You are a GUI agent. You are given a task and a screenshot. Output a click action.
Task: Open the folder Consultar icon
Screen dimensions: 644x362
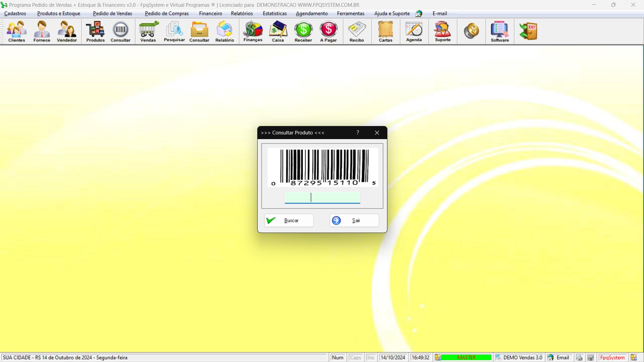coord(199,32)
